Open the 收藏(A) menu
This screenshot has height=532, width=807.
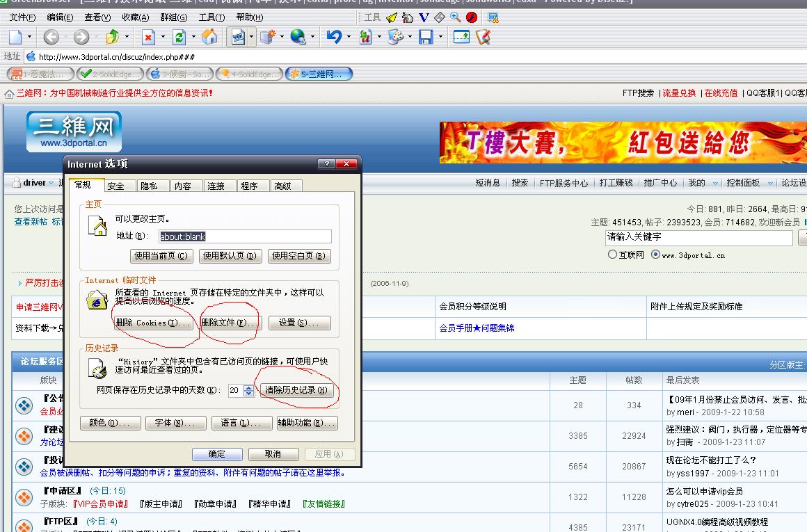pos(136,17)
